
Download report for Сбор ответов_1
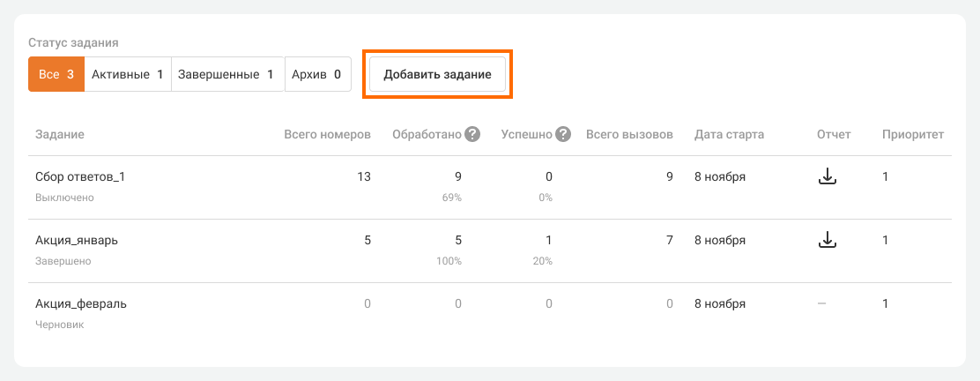pyautogui.click(x=827, y=176)
